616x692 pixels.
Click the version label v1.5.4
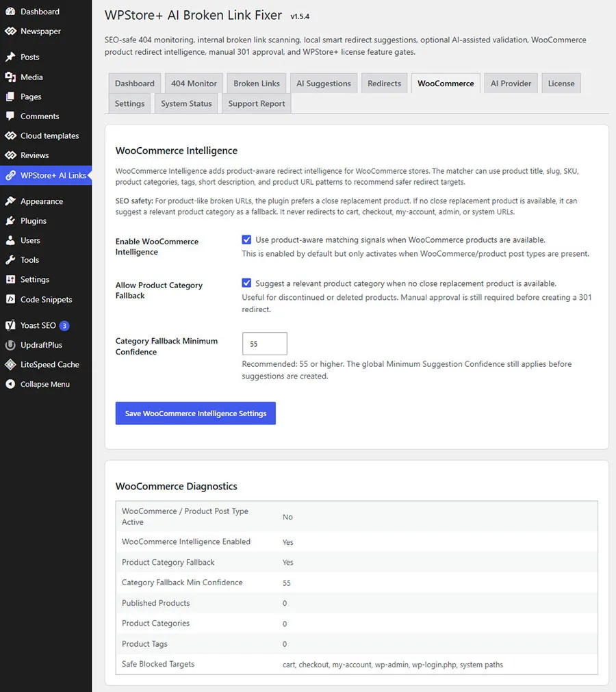click(x=300, y=16)
